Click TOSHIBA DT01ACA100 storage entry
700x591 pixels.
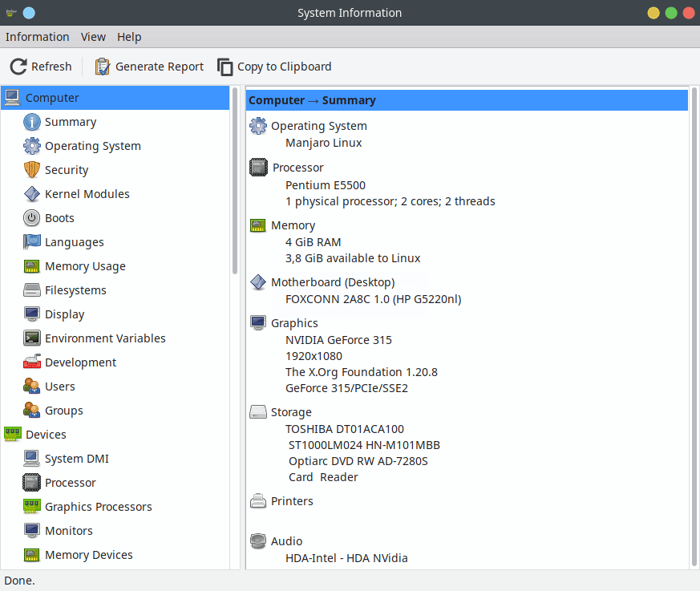click(345, 429)
